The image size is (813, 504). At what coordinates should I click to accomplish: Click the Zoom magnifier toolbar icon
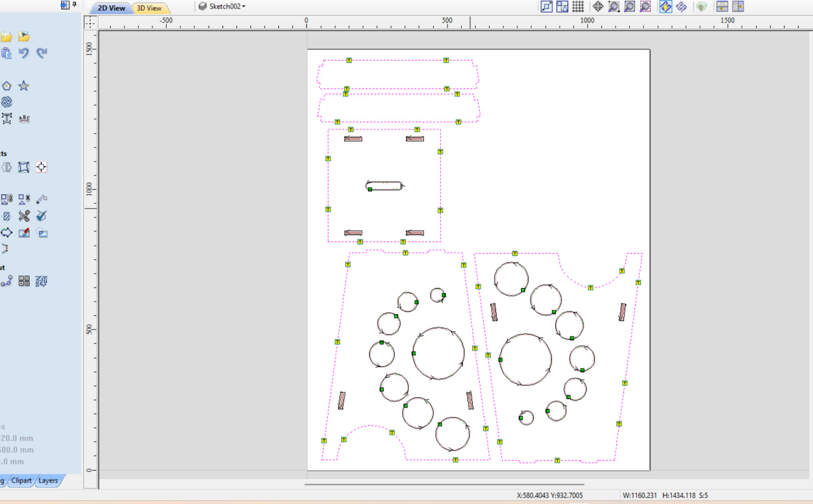pos(613,7)
